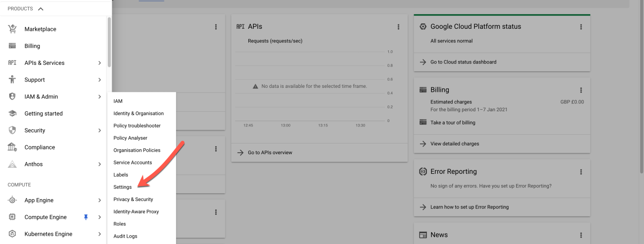Click the Compute Engine chip icon
The width and height of the screenshot is (644, 244).
tap(13, 217)
